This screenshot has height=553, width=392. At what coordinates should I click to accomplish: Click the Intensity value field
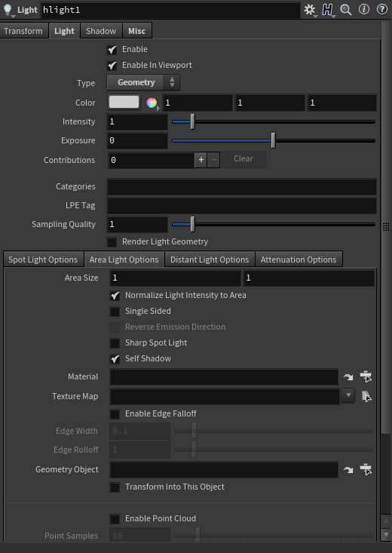tap(137, 121)
